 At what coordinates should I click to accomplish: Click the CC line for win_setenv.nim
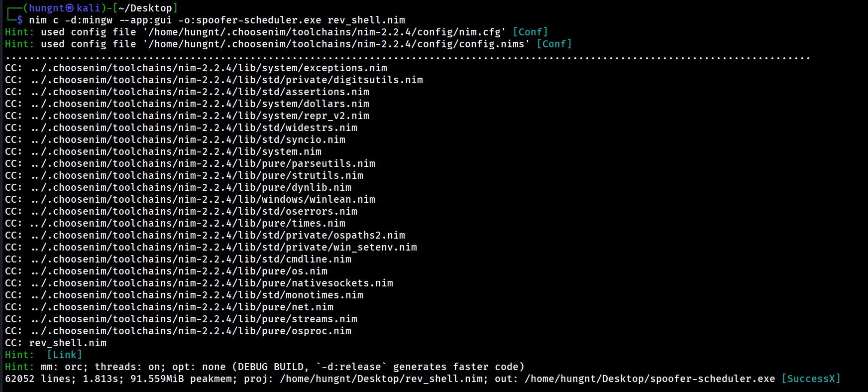223,247
